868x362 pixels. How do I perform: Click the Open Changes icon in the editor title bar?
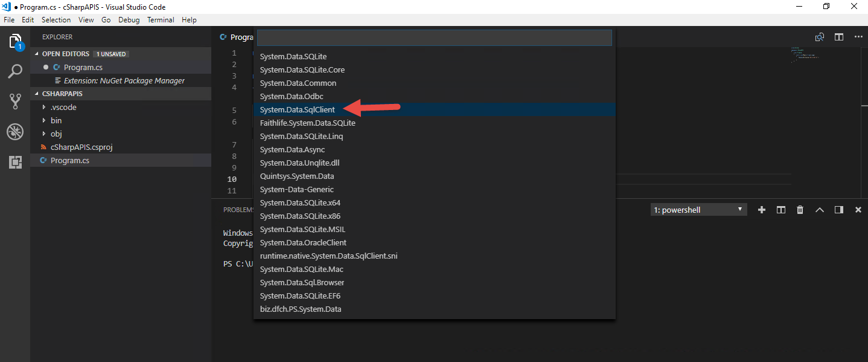tap(820, 37)
